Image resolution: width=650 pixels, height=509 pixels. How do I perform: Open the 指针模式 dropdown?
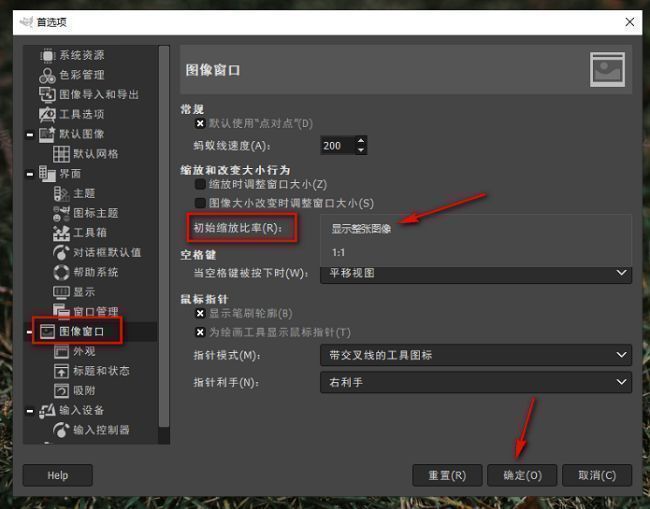(476, 355)
